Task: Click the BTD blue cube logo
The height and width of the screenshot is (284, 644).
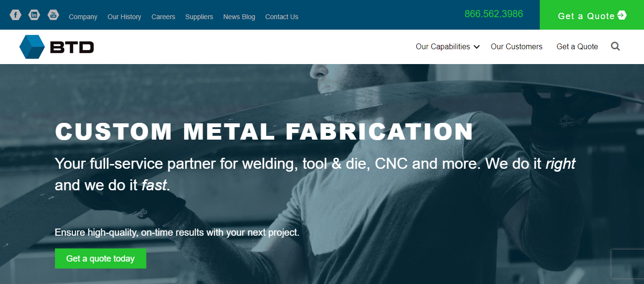Action: coord(32,47)
